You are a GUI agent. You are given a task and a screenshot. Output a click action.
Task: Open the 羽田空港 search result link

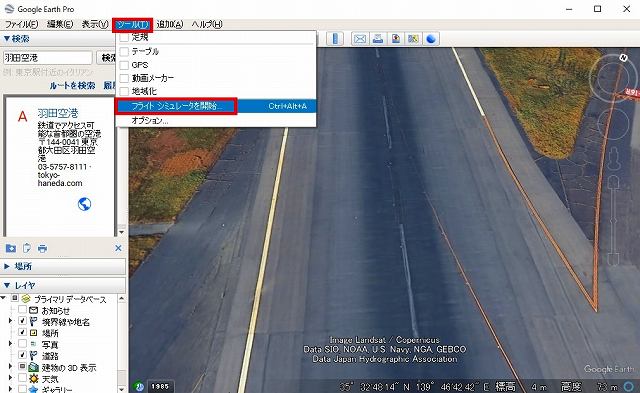click(x=58, y=113)
